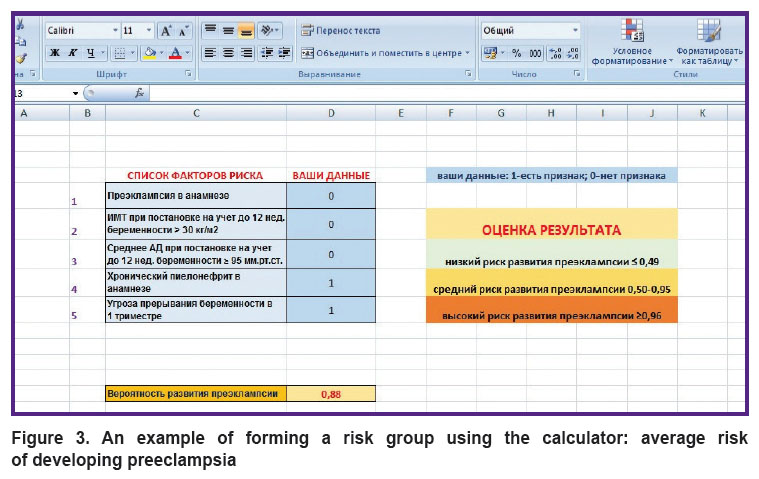Click insert function fx button
Screen dimensions: 759x479
point(139,93)
